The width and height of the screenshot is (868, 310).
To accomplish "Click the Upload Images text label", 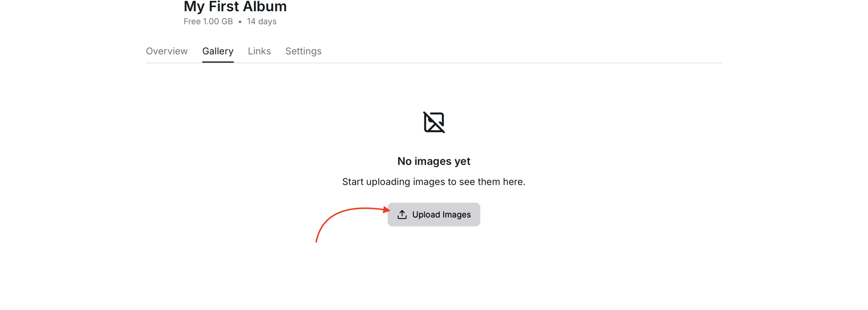I will click(441, 215).
